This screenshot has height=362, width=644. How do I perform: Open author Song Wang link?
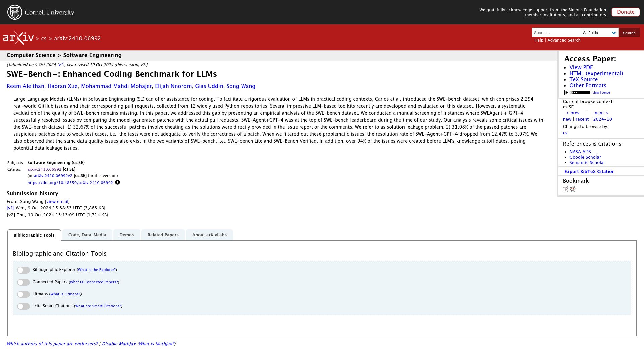241,86
